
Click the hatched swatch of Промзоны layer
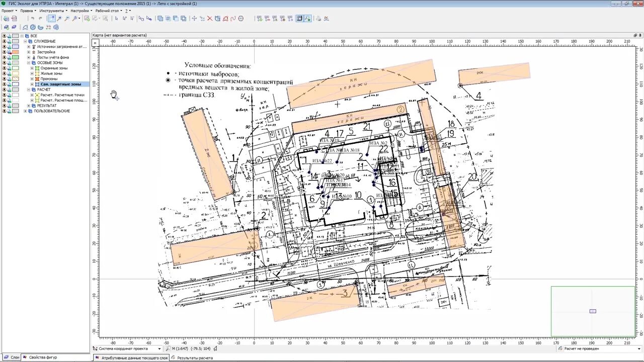(x=16, y=79)
